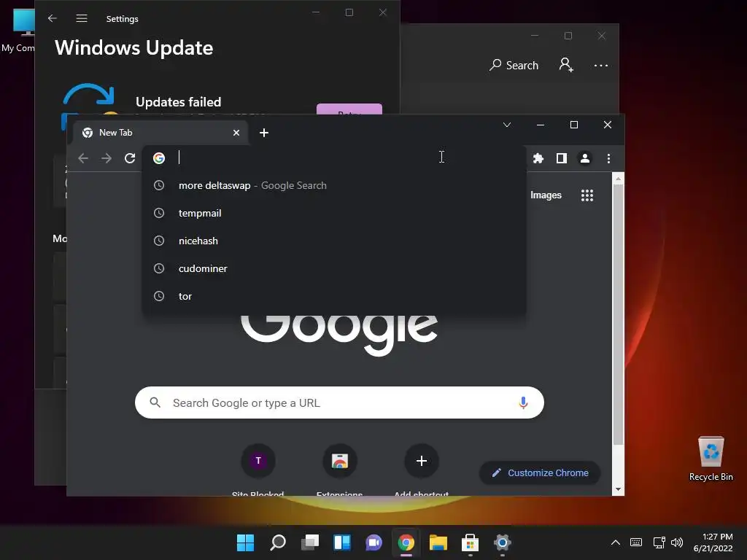Open the Extensions shortcut tile
The height and width of the screenshot is (560, 747).
(x=340, y=461)
